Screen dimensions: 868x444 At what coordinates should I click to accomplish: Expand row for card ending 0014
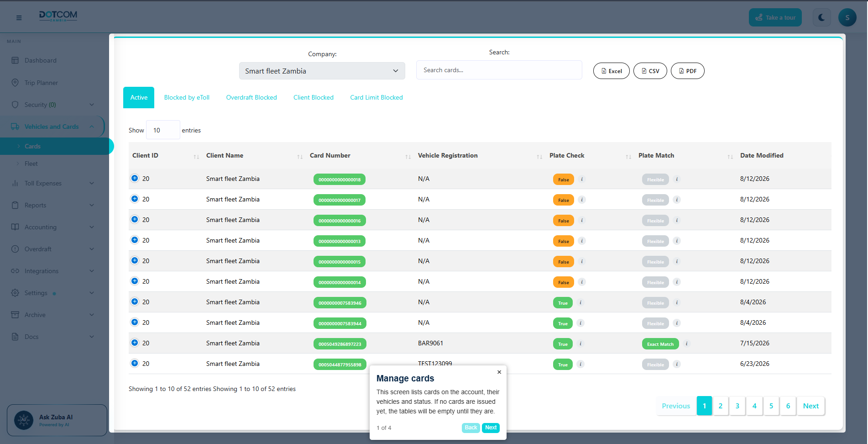(x=135, y=281)
